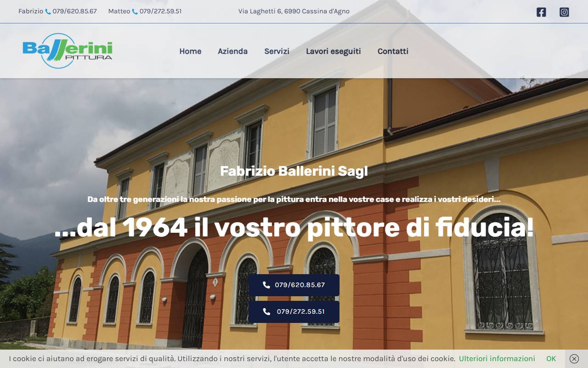Click Matteo's number in top bar
This screenshot has width=588, height=368.
[x=160, y=11]
